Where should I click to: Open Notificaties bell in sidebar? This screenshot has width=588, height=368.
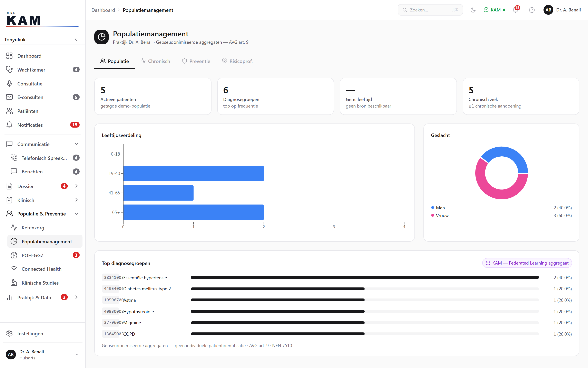[x=9, y=125]
